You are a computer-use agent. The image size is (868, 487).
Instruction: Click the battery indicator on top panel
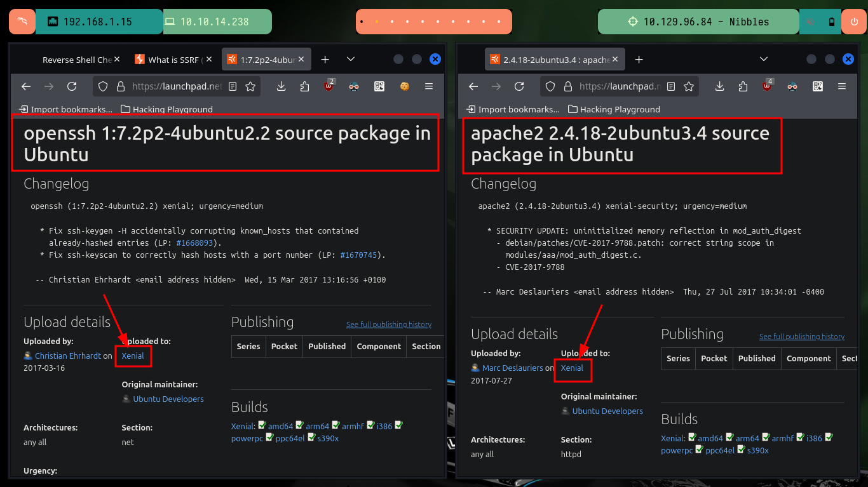coord(832,22)
